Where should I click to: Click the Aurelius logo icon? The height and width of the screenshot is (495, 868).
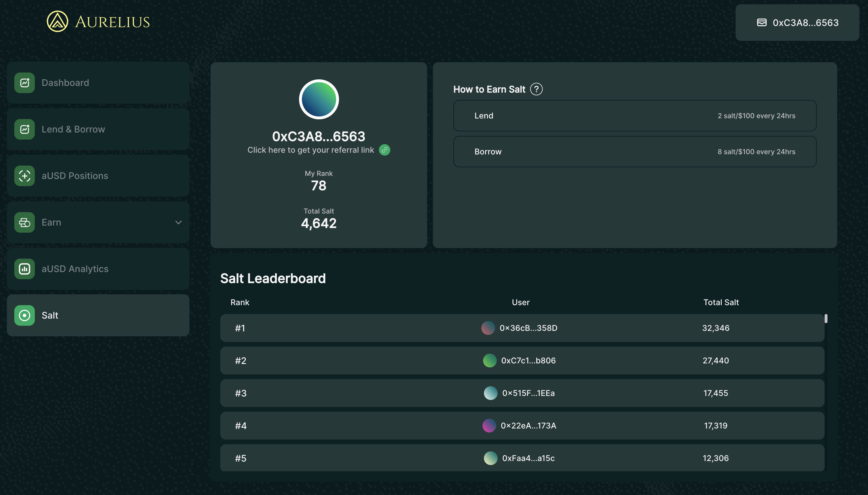[57, 21]
